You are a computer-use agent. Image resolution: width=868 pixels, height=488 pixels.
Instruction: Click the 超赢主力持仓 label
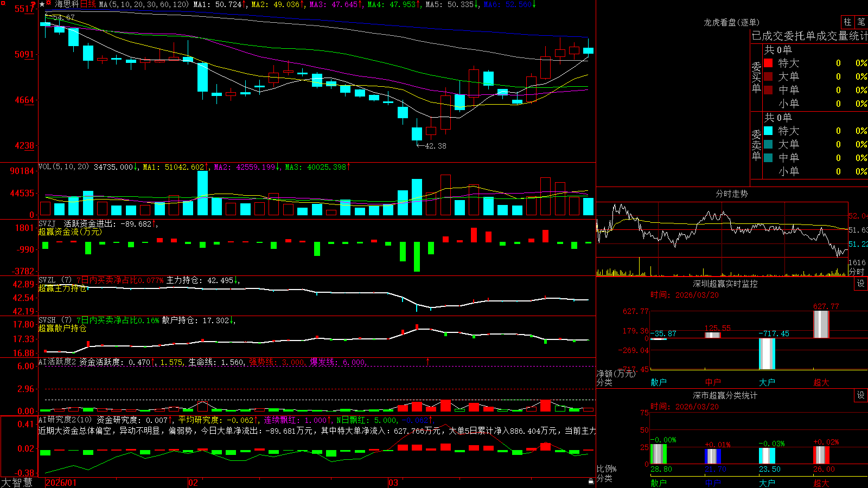pos(62,288)
